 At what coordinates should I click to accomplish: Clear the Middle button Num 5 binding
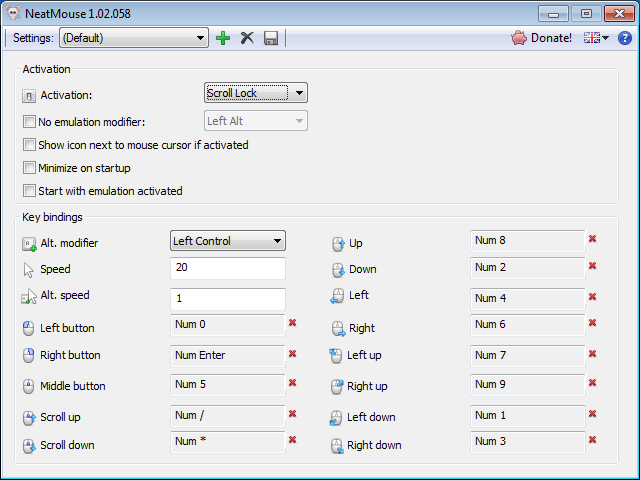coord(292,383)
